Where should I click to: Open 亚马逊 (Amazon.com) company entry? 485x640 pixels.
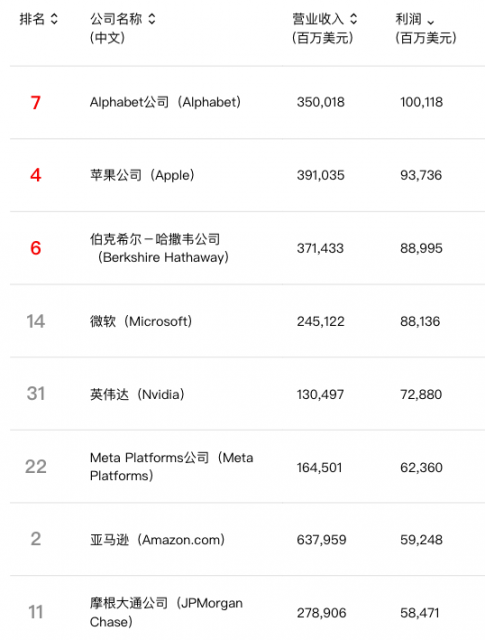tap(157, 540)
